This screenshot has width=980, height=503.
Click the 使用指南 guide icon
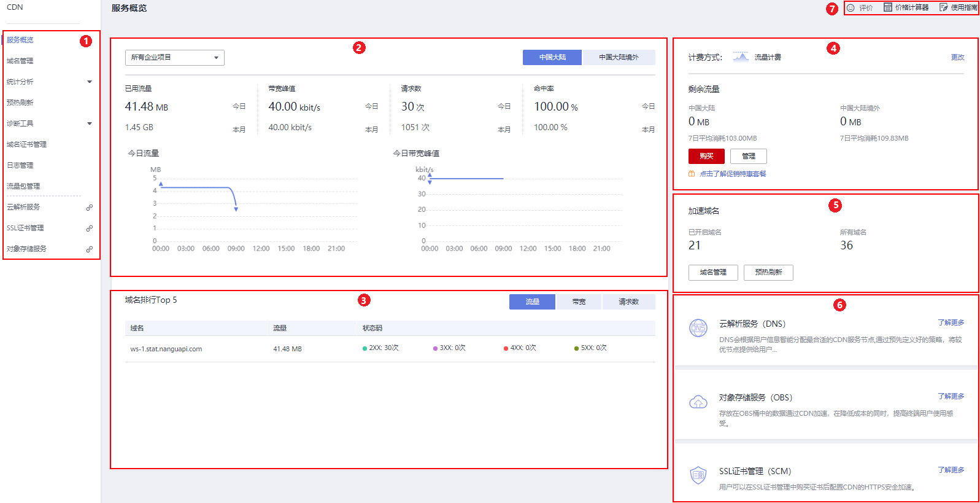pyautogui.click(x=943, y=7)
